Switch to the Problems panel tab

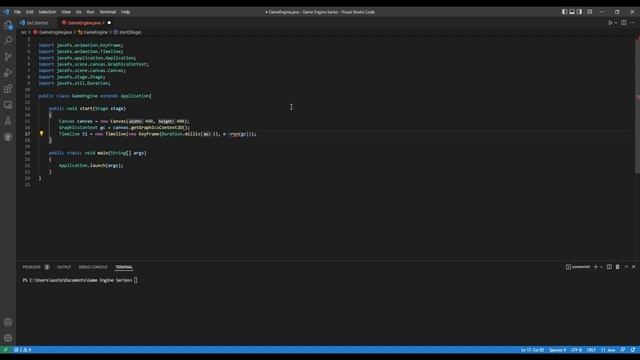tap(36, 267)
